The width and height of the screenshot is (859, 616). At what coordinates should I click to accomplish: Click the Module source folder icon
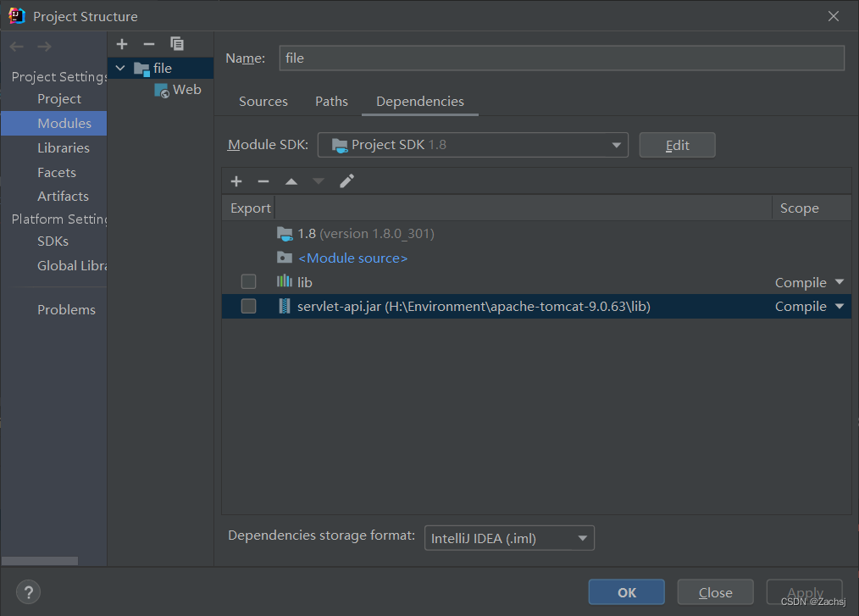point(285,258)
